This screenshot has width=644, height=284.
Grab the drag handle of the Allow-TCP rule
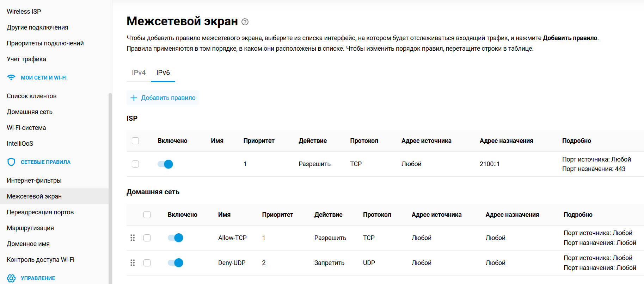[133, 238]
